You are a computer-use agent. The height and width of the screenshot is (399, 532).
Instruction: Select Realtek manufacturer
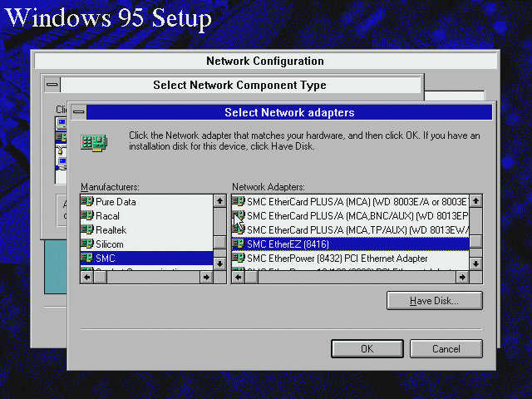146,230
